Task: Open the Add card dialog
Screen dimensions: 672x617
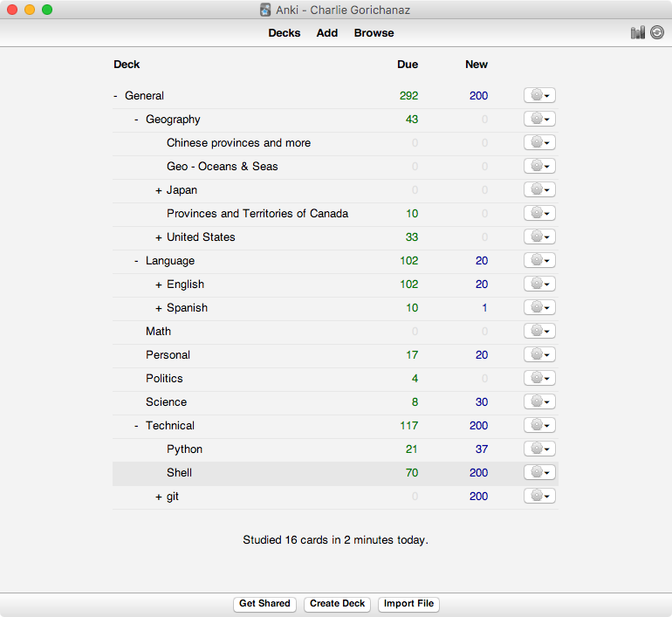Action: click(x=327, y=33)
